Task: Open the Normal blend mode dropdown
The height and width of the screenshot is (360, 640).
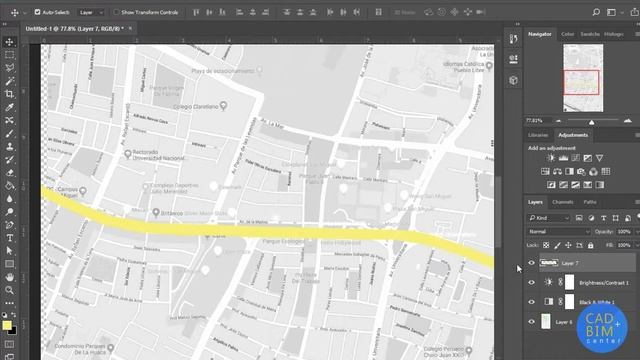Action: click(558, 231)
